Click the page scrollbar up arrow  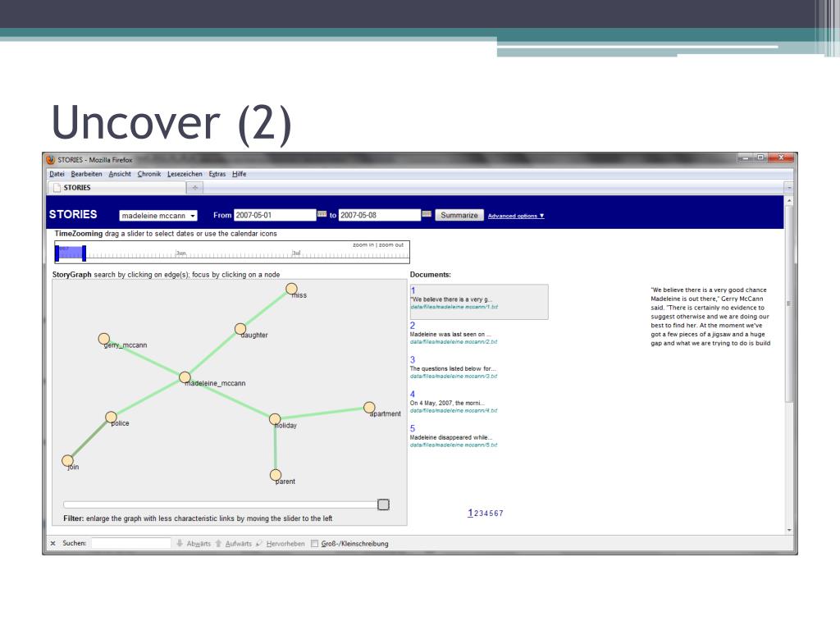[788, 201]
